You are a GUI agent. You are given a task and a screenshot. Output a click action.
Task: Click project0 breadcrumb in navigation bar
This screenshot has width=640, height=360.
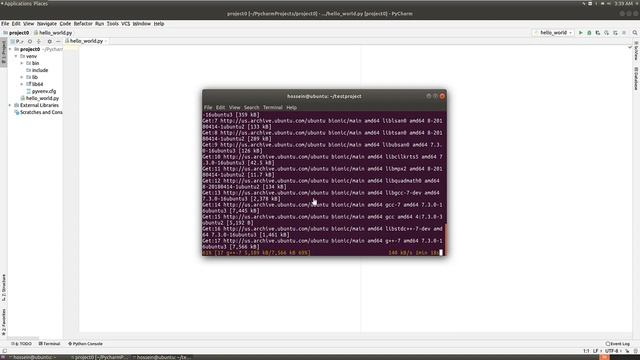point(16,33)
